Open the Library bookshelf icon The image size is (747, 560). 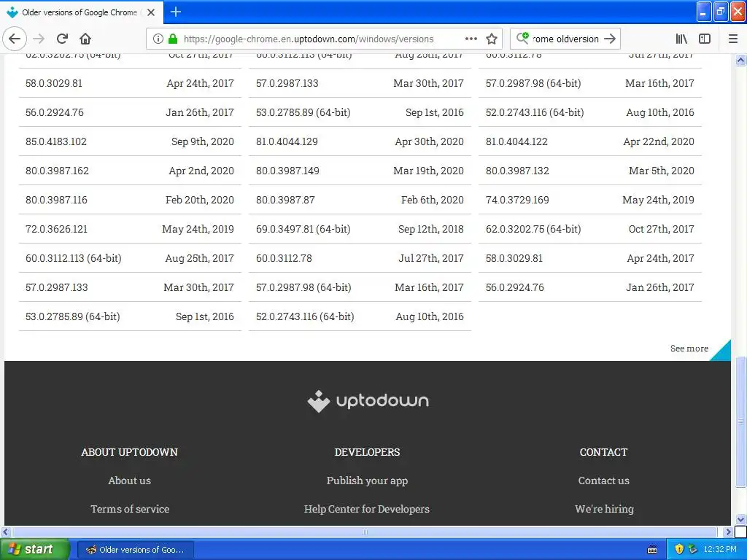[x=681, y=39]
